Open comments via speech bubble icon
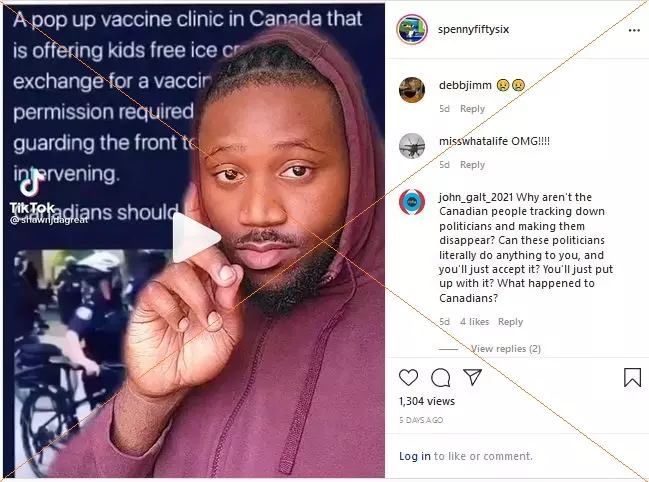 (x=440, y=377)
